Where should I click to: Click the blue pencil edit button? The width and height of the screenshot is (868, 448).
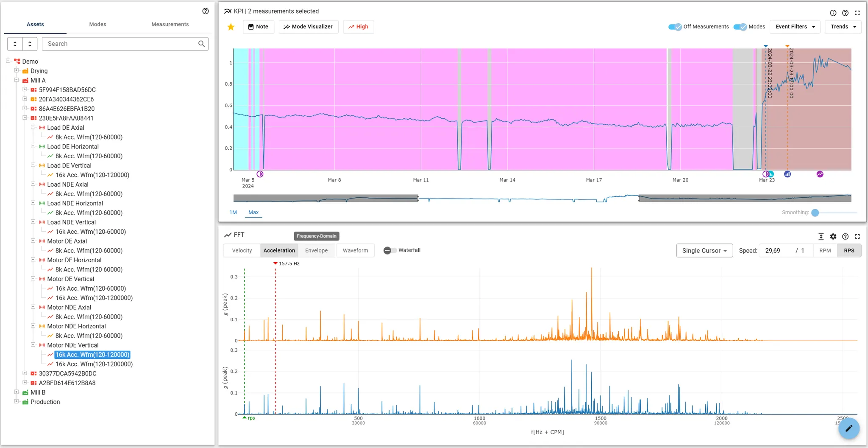pyautogui.click(x=849, y=428)
